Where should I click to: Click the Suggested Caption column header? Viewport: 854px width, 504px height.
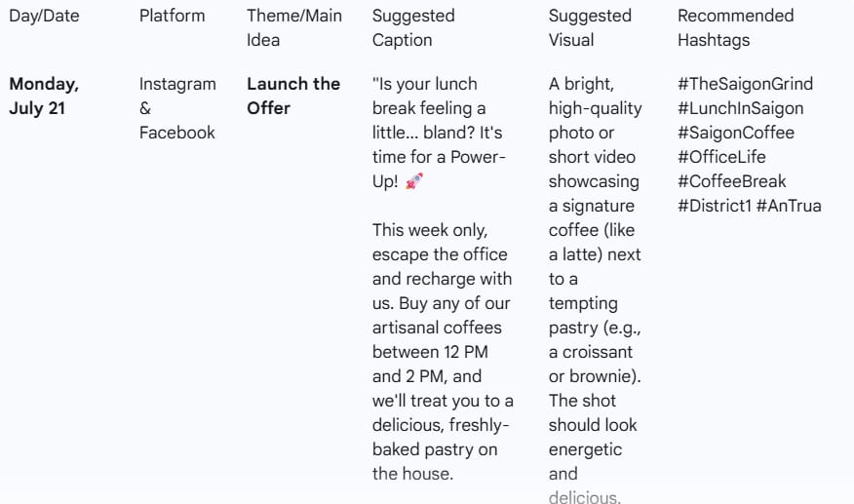point(413,28)
